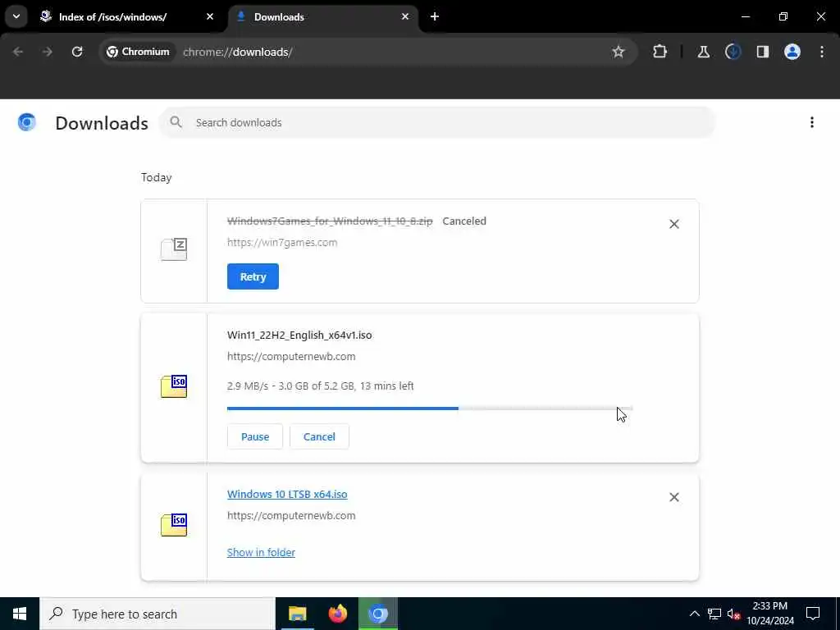
Task: Click the https://win7games.com source link
Action: [x=282, y=242]
